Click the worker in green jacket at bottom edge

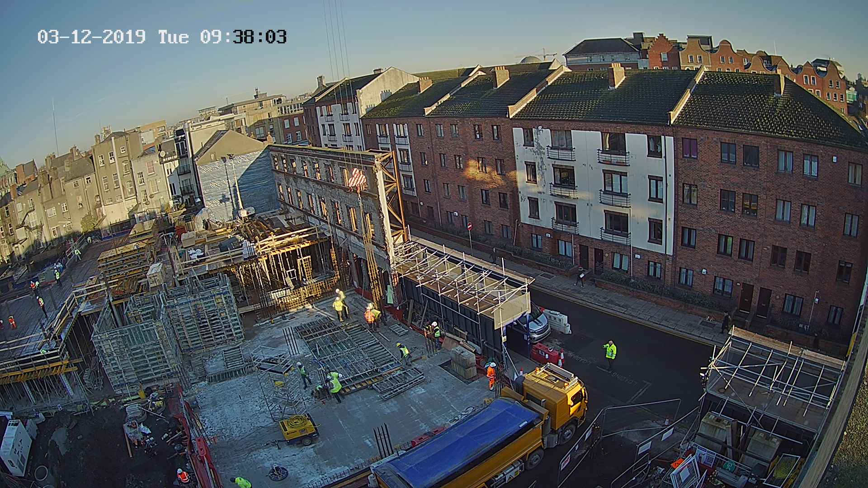point(242,482)
